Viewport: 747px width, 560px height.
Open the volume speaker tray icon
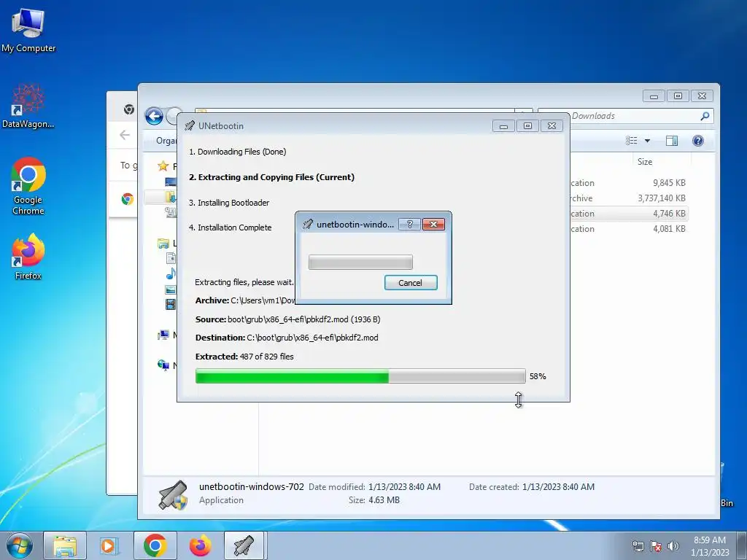(x=673, y=547)
